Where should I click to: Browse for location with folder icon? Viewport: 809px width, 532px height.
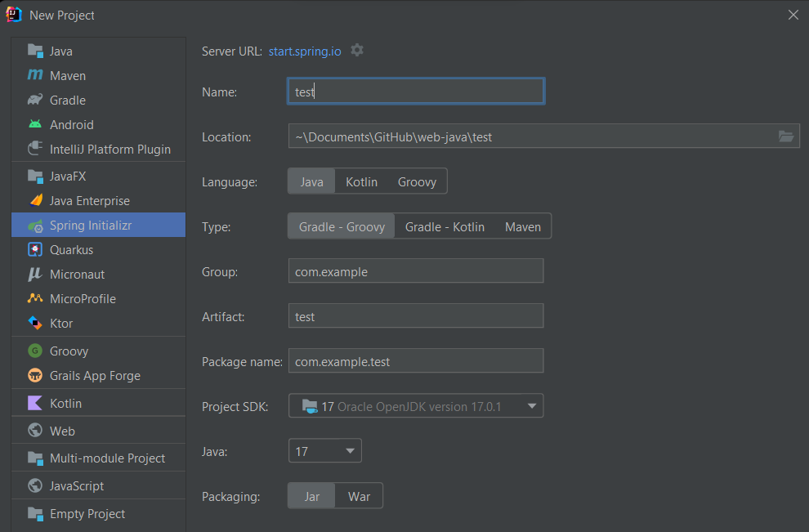pos(786,136)
